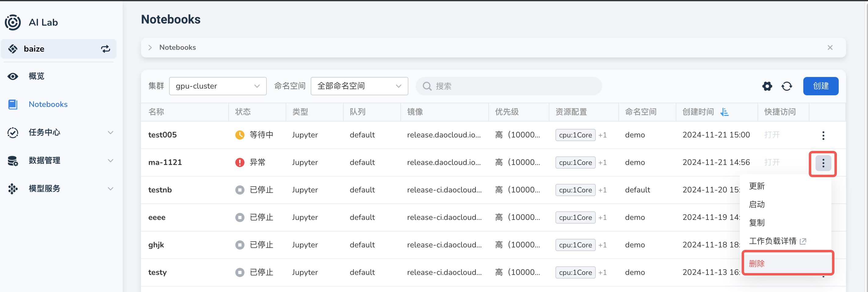Screen dimensions: 868x292
Task: Click the 已停止 icon for eeee
Action: (x=240, y=217)
